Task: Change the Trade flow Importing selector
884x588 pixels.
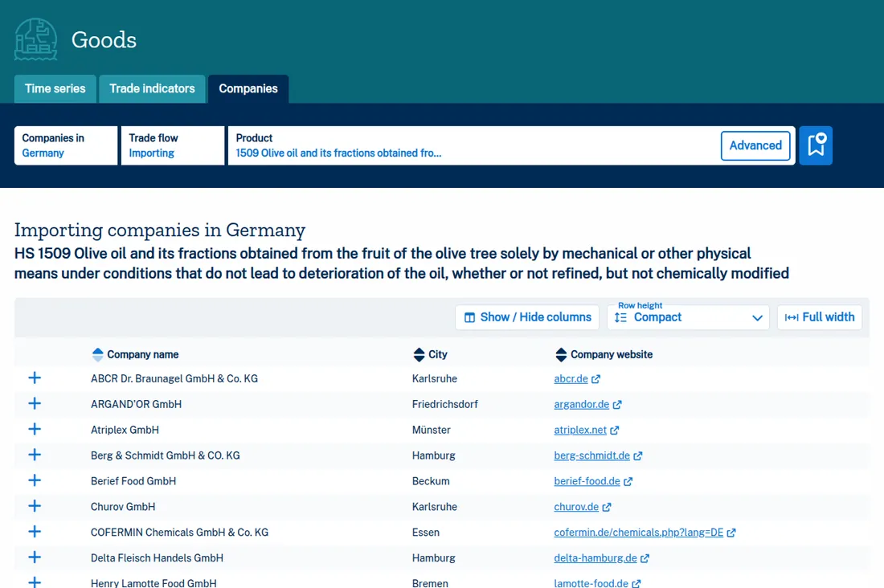Action: [x=173, y=145]
